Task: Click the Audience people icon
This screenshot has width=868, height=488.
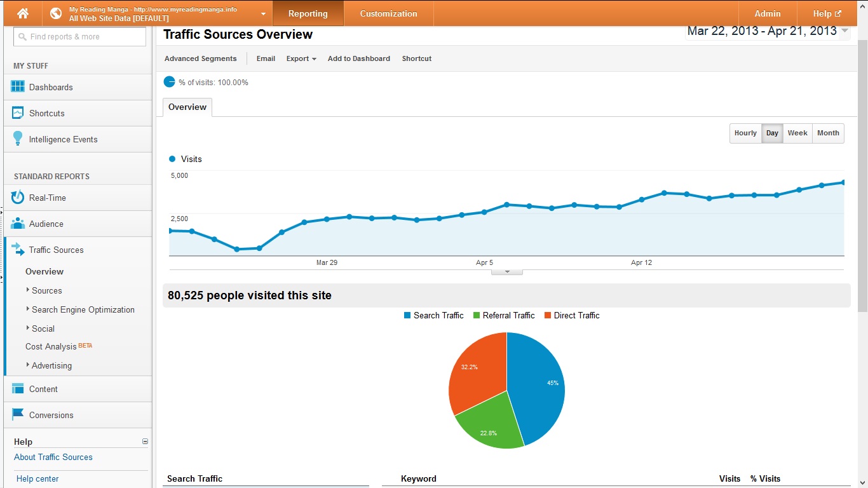Action: (18, 224)
